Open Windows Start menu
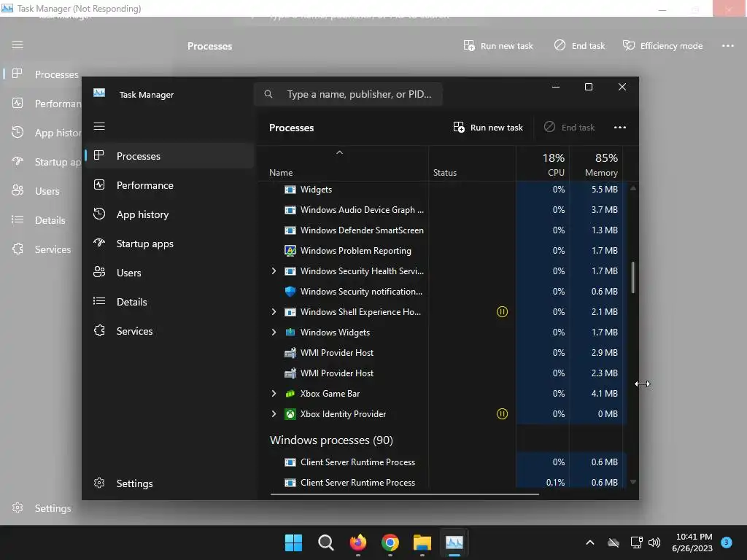This screenshot has height=560, width=747. [x=293, y=542]
